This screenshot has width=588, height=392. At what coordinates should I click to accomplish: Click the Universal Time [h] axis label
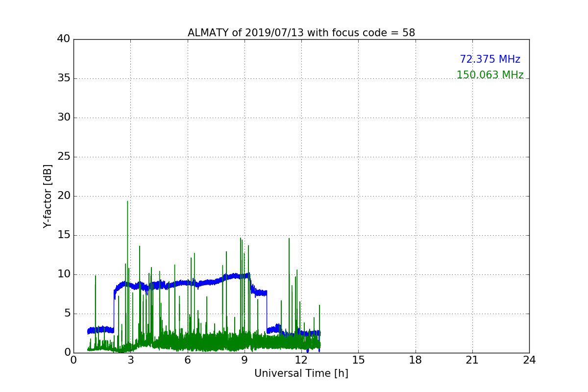click(301, 373)
